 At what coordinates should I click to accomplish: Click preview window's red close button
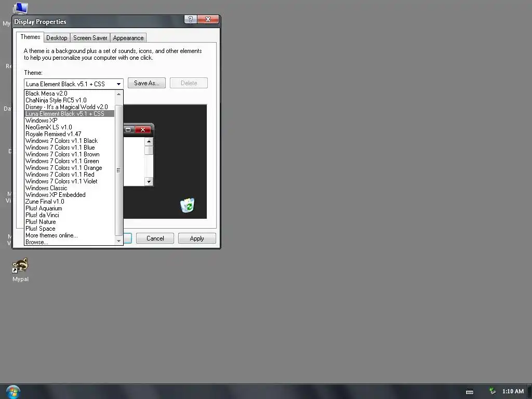tap(143, 129)
